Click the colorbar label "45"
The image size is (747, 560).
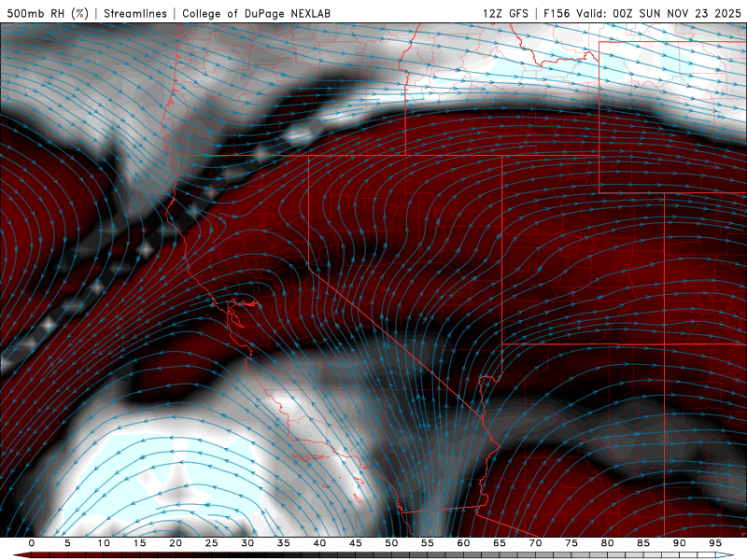coord(356,543)
